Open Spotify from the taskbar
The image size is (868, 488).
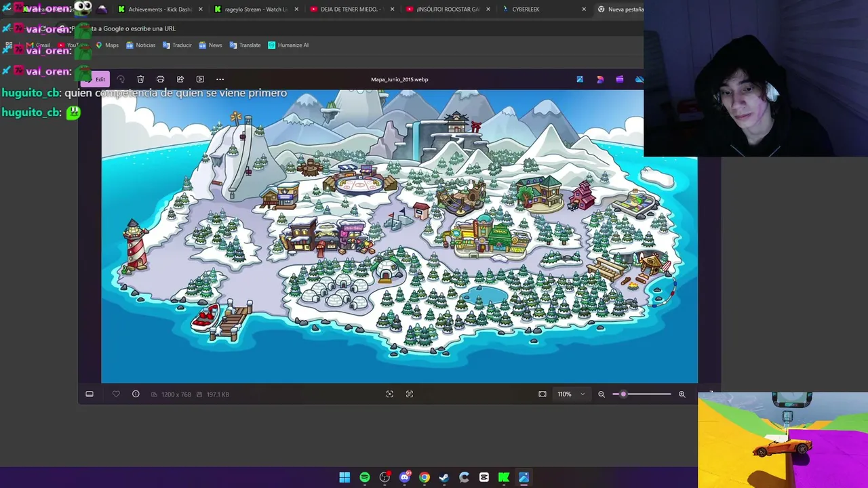coord(365,478)
